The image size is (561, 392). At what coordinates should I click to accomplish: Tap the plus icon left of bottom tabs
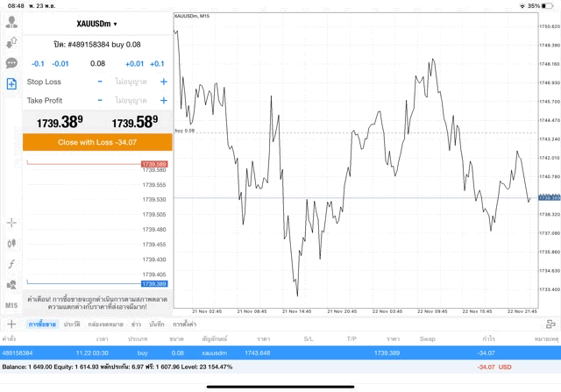[11, 324]
